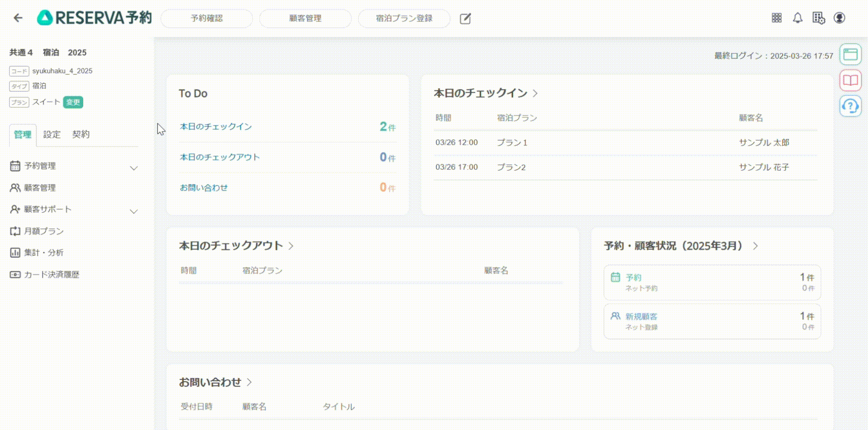The height and width of the screenshot is (430, 868).
Task: Click the 予約 calendar icon in status card
Action: (615, 277)
